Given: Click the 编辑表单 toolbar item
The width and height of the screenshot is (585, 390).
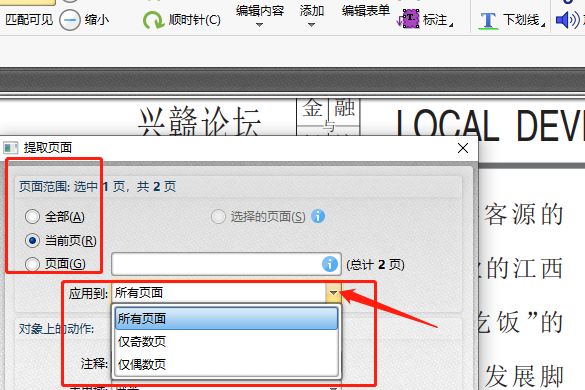Looking at the screenshot, I should [x=366, y=11].
